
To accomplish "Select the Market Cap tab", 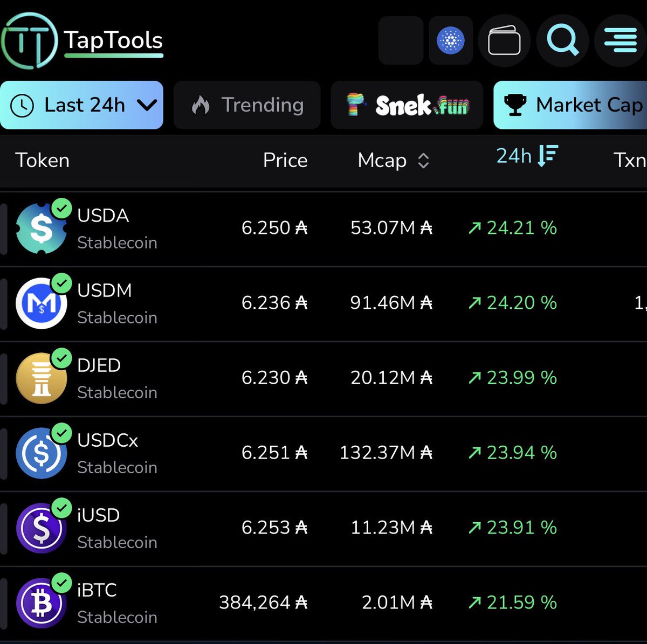I will click(x=570, y=105).
